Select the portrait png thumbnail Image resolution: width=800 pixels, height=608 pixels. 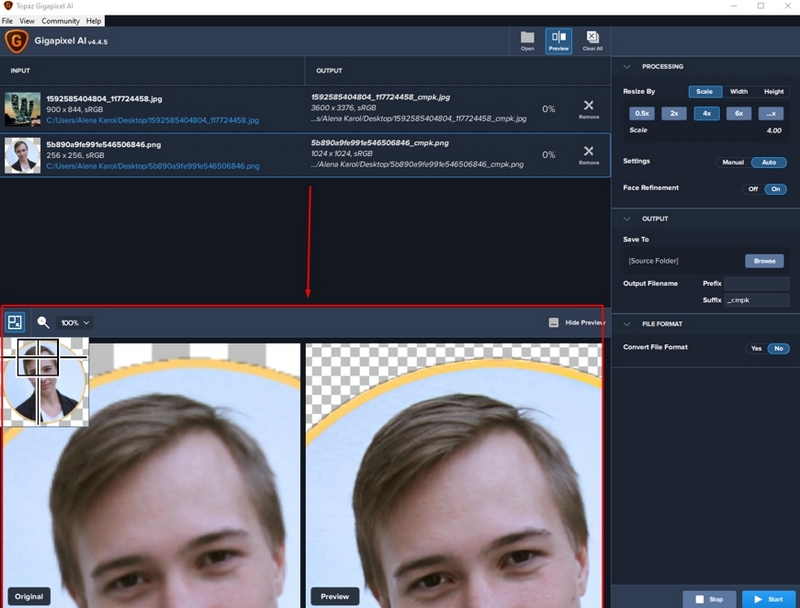coord(22,155)
